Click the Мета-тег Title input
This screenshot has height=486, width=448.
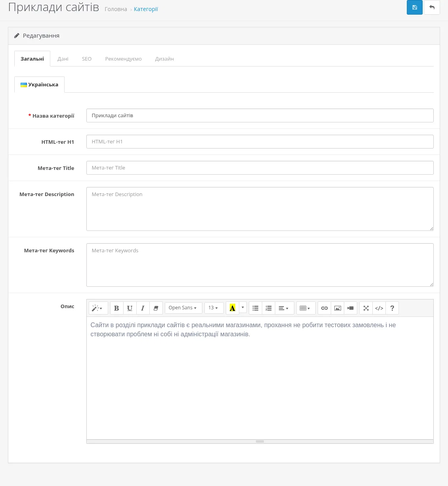click(x=260, y=168)
